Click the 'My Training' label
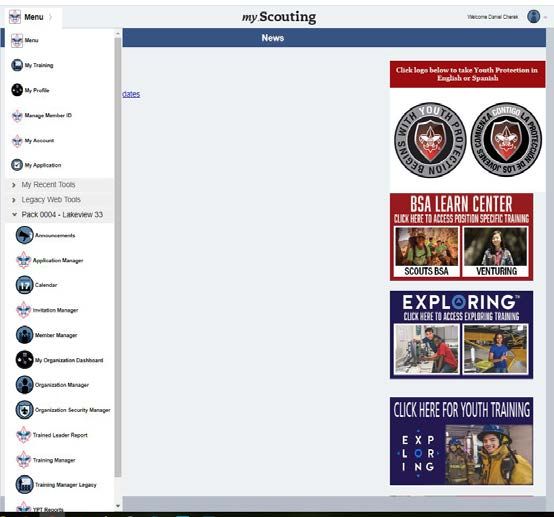The width and height of the screenshot is (554, 517). click(39, 65)
